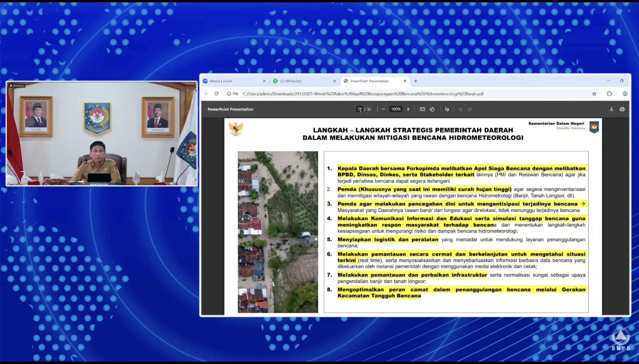Open the Chrome profile avatar
This screenshot has width=639, height=364.
[625, 94]
